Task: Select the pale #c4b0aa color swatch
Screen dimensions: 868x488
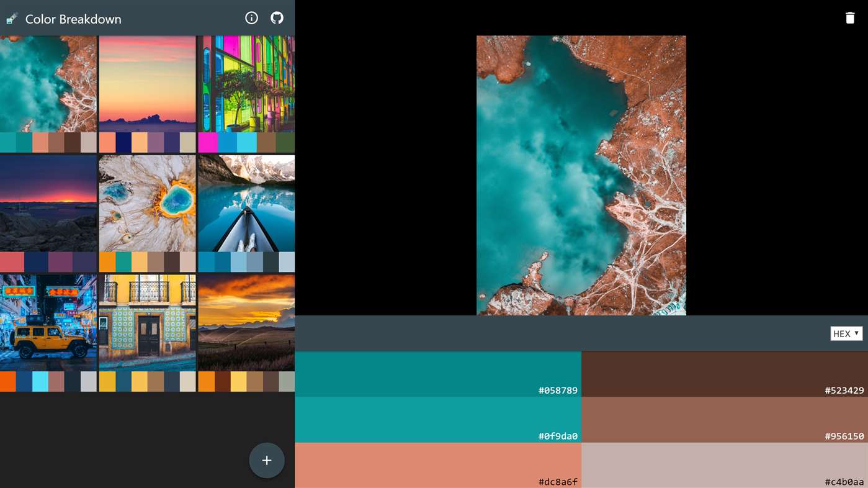Action: (x=724, y=464)
